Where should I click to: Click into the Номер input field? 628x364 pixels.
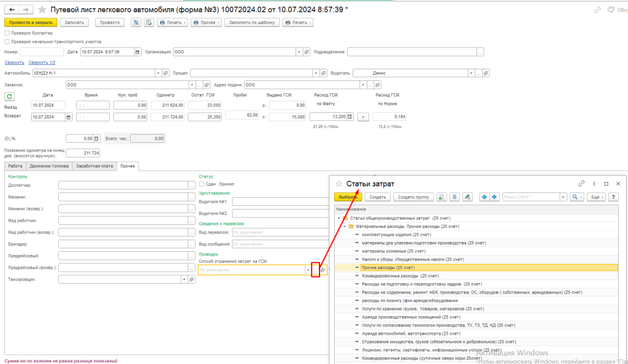[x=42, y=52]
